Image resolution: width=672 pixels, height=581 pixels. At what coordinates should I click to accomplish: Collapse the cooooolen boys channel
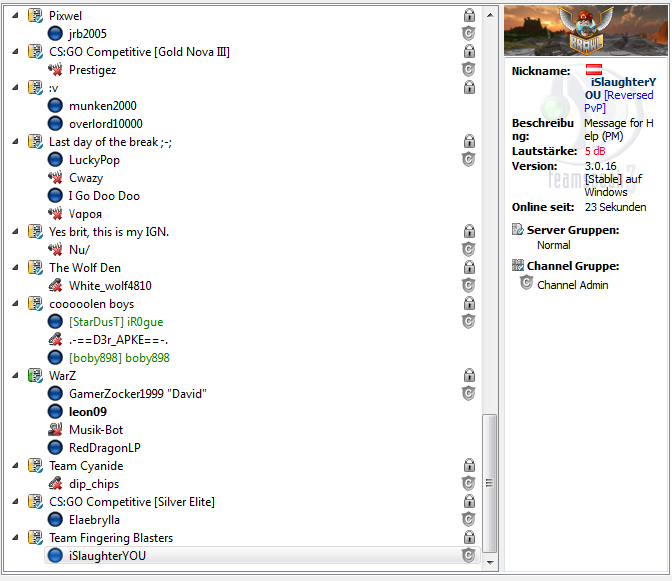coord(15,304)
